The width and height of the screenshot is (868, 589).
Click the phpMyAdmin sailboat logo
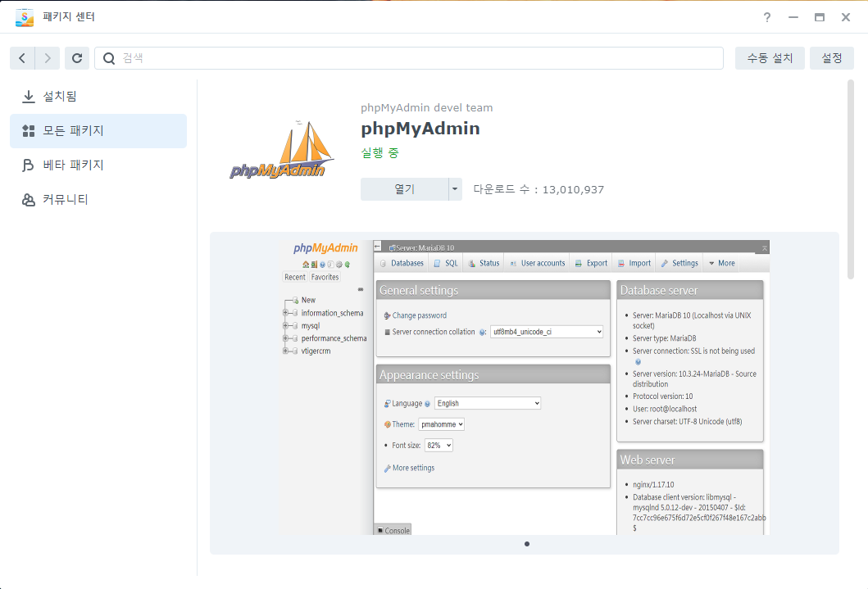[x=282, y=150]
